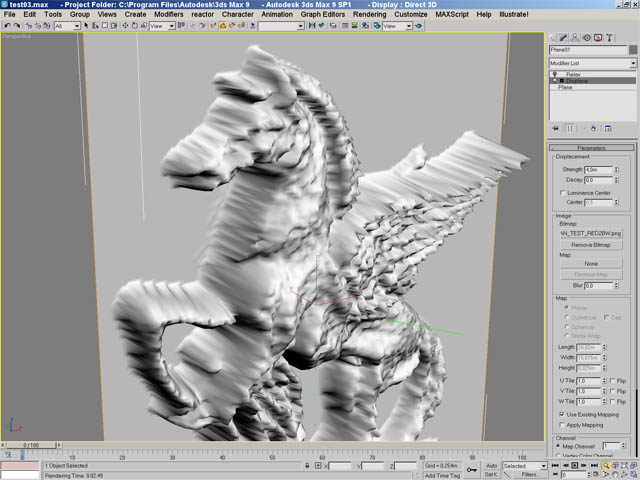Image resolution: width=640 pixels, height=480 pixels.
Task: Click the object color swatch beside Plane01
Action: pyautogui.click(x=630, y=49)
